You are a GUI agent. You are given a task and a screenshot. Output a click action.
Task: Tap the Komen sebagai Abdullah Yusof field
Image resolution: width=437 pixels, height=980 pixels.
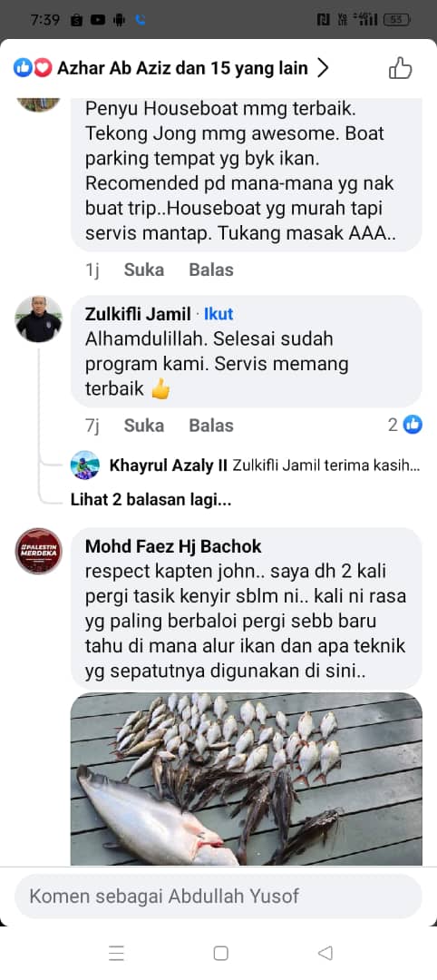tap(218, 897)
